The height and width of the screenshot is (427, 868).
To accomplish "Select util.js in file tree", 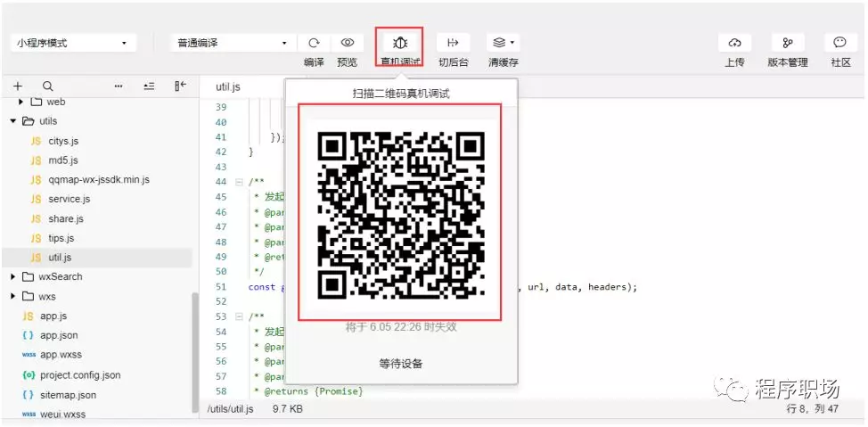I will (x=60, y=258).
